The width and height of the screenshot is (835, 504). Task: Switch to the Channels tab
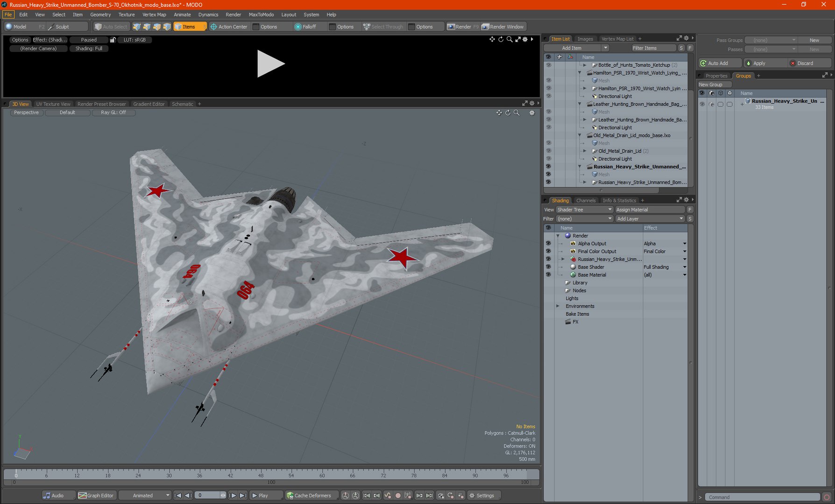coord(586,201)
